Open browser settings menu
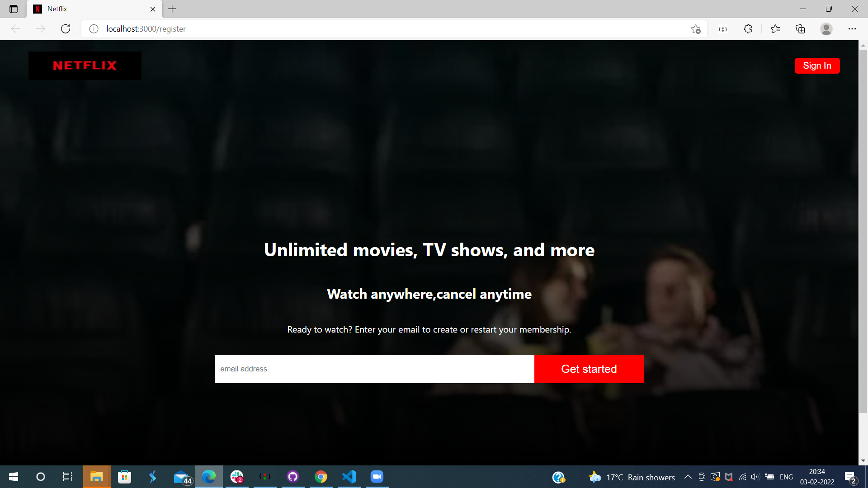The height and width of the screenshot is (488, 868). pyautogui.click(x=853, y=28)
